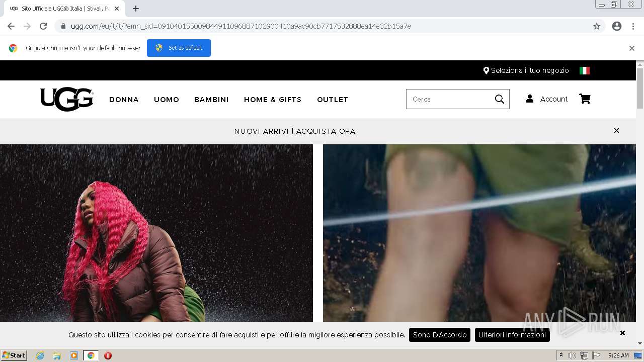Click the search magnifier icon
Screen dimensions: 644x362
coord(499,99)
